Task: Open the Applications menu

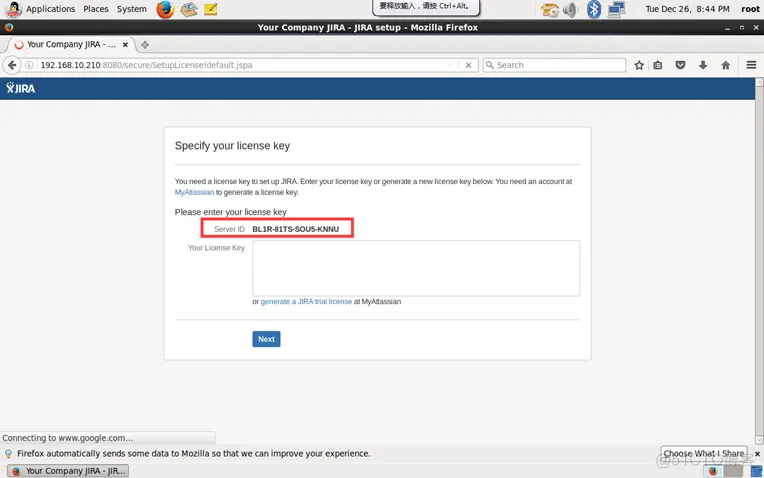Action: (x=50, y=9)
